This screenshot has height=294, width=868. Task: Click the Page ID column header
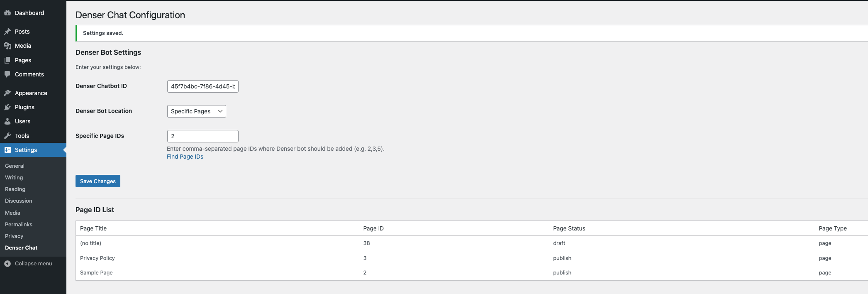(x=373, y=228)
